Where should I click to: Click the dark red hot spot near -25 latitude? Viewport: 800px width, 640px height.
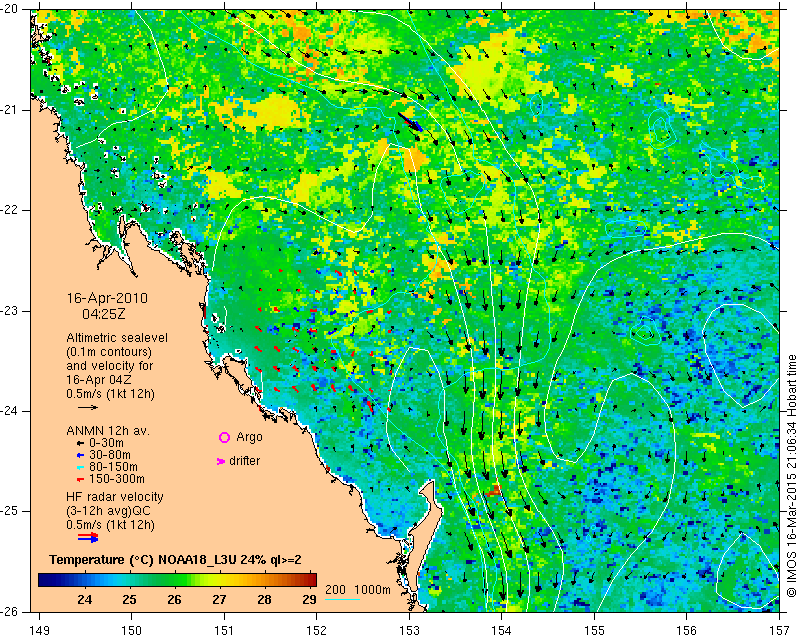(x=493, y=491)
